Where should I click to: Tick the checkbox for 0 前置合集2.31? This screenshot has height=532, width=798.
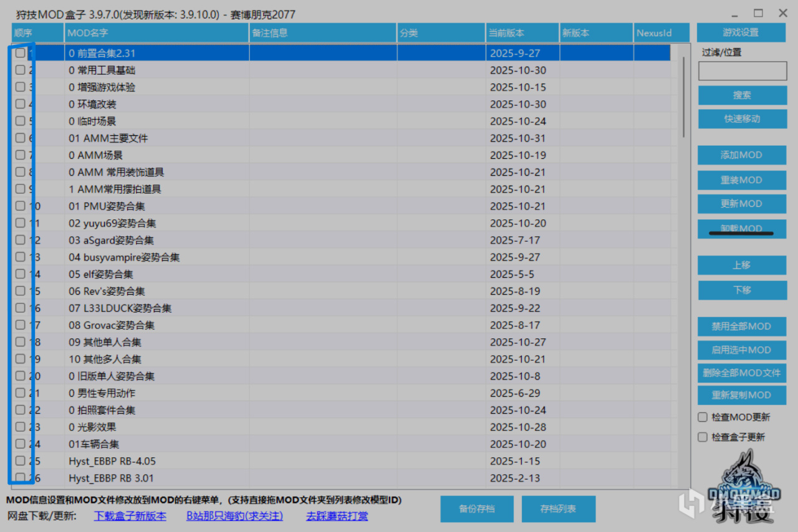pyautogui.click(x=21, y=53)
